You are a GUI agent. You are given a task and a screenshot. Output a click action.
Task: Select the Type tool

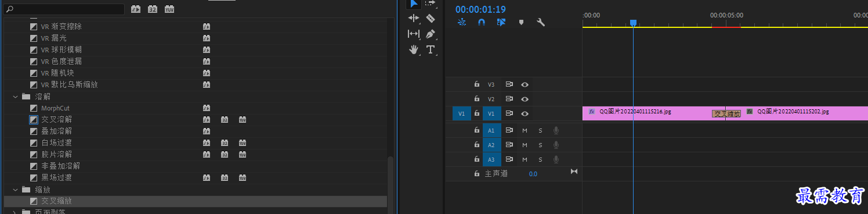[431, 49]
